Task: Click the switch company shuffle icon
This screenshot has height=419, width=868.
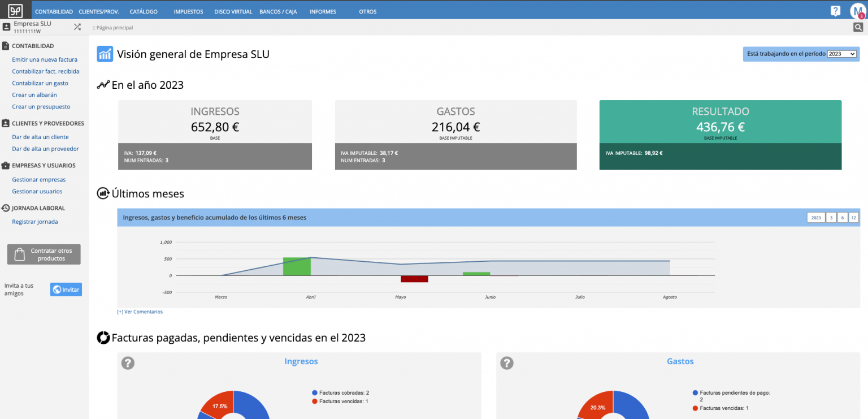Action: 77,27
